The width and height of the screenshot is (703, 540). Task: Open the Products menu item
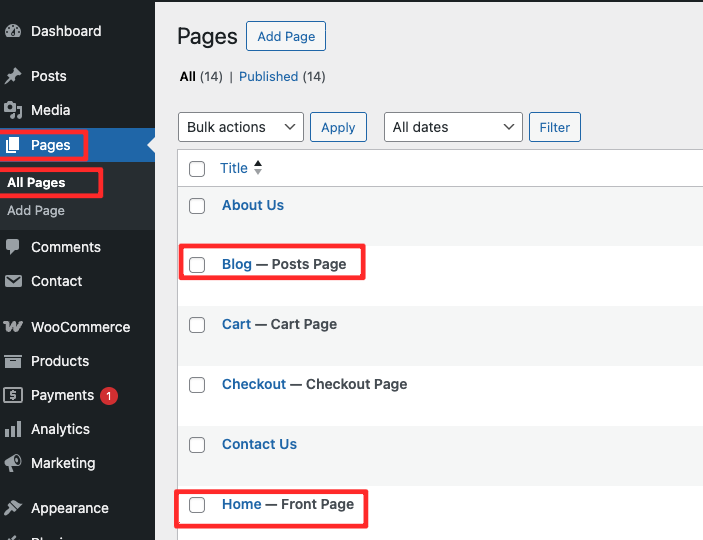click(x=60, y=361)
